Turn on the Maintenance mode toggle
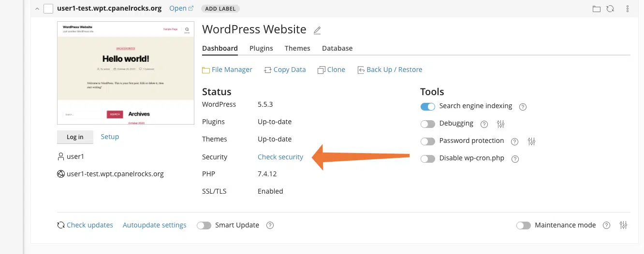The width and height of the screenshot is (644, 254). coord(524,226)
